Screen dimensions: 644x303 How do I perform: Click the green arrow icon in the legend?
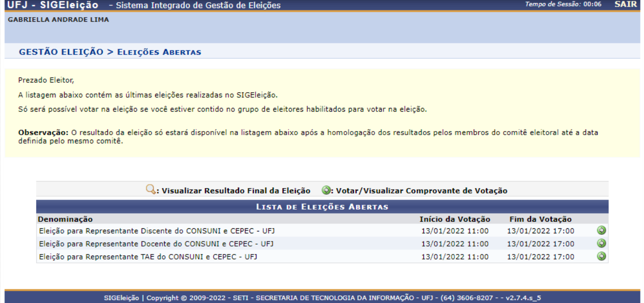326,191
